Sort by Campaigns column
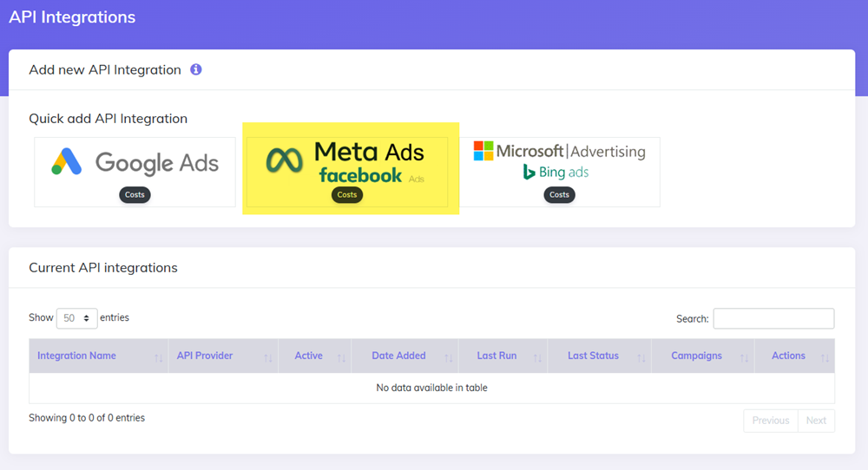 (x=702, y=356)
